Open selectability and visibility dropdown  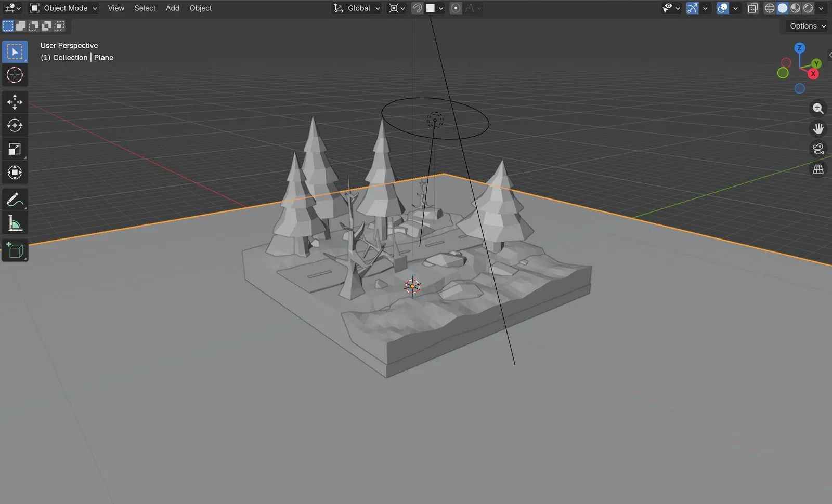click(x=671, y=8)
